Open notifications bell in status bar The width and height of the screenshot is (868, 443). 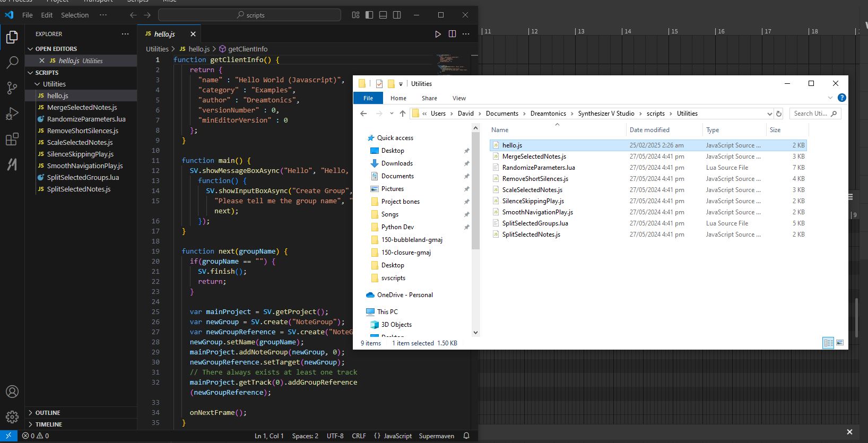pos(466,436)
